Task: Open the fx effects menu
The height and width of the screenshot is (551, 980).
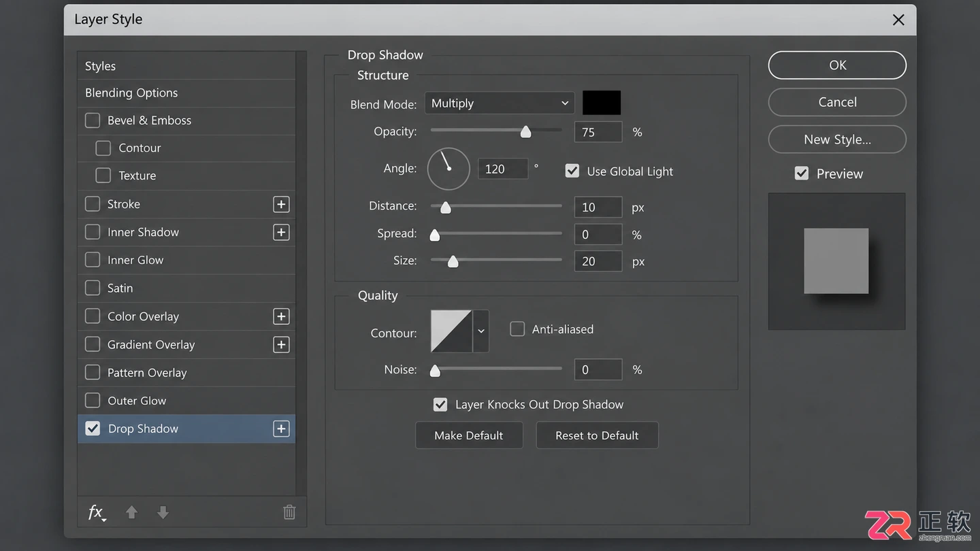Action: pyautogui.click(x=97, y=513)
